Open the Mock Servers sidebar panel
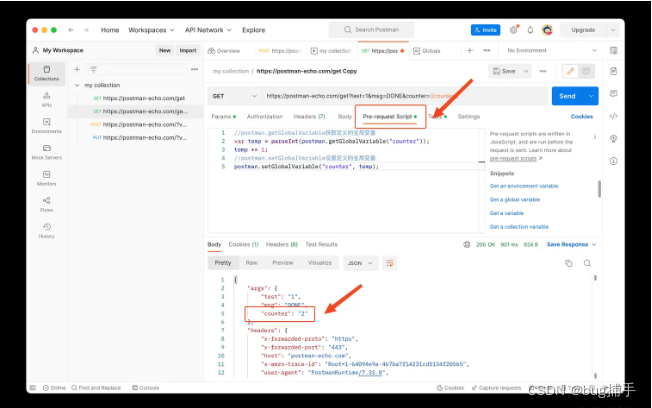The width and height of the screenshot is (652, 408). tap(47, 152)
